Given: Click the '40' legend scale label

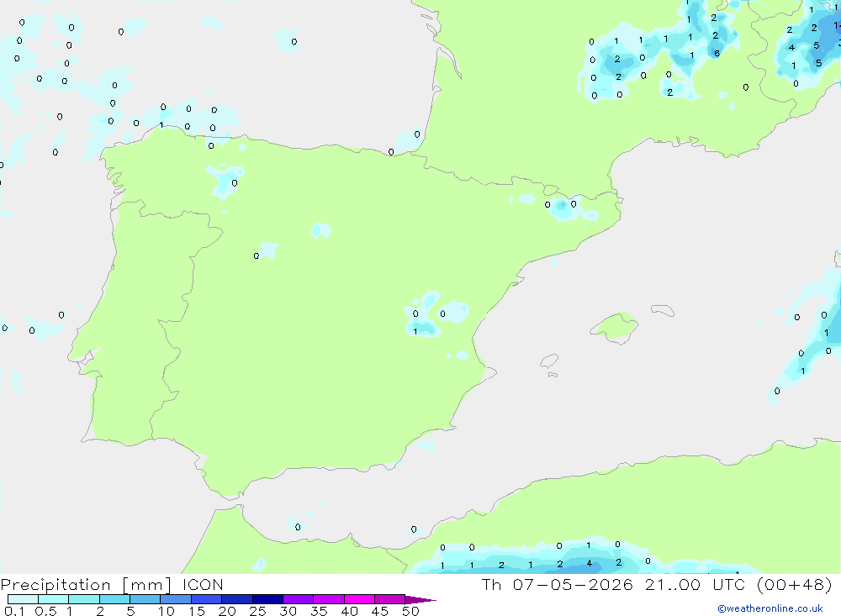Looking at the screenshot, I should [350, 611].
